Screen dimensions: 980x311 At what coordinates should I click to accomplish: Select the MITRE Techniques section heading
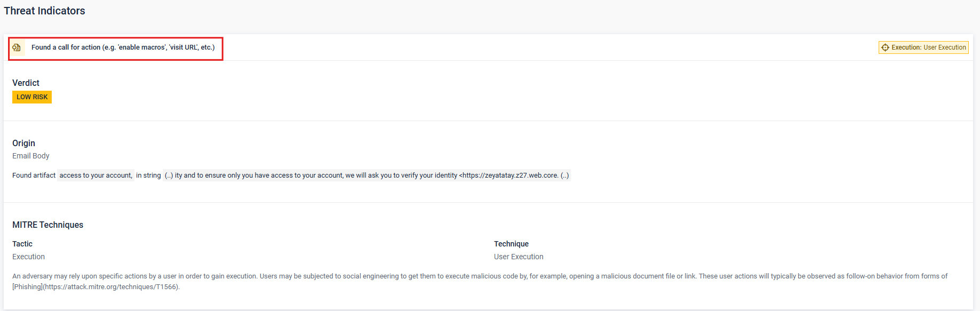pyautogui.click(x=47, y=225)
